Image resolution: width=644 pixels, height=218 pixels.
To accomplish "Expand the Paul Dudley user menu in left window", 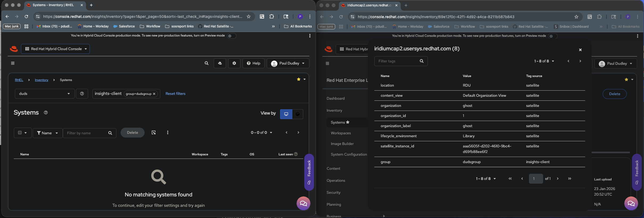I will 288,63.
